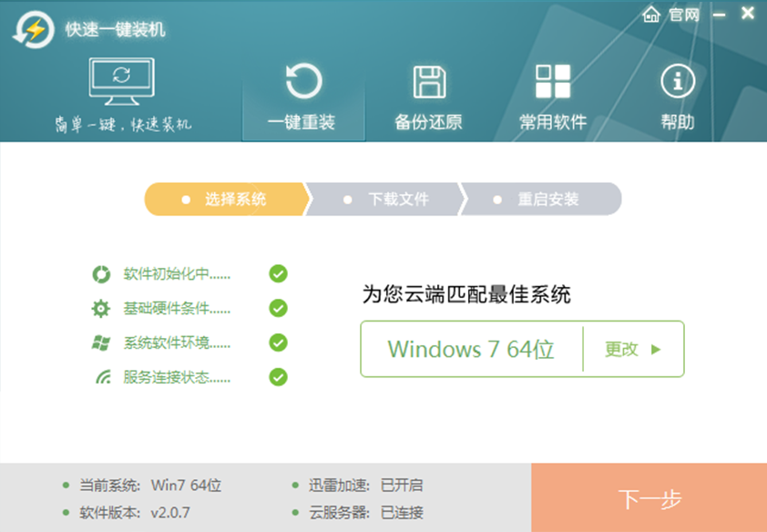This screenshot has height=532, width=767.
Task: Click the home 官网 icon
Action: 651,15
